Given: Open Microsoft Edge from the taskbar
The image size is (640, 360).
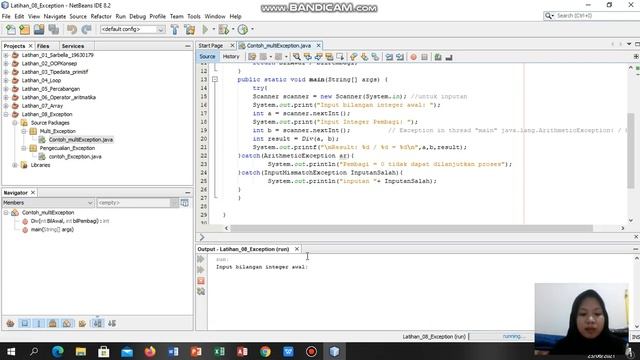Looking at the screenshot, I should [58, 351].
